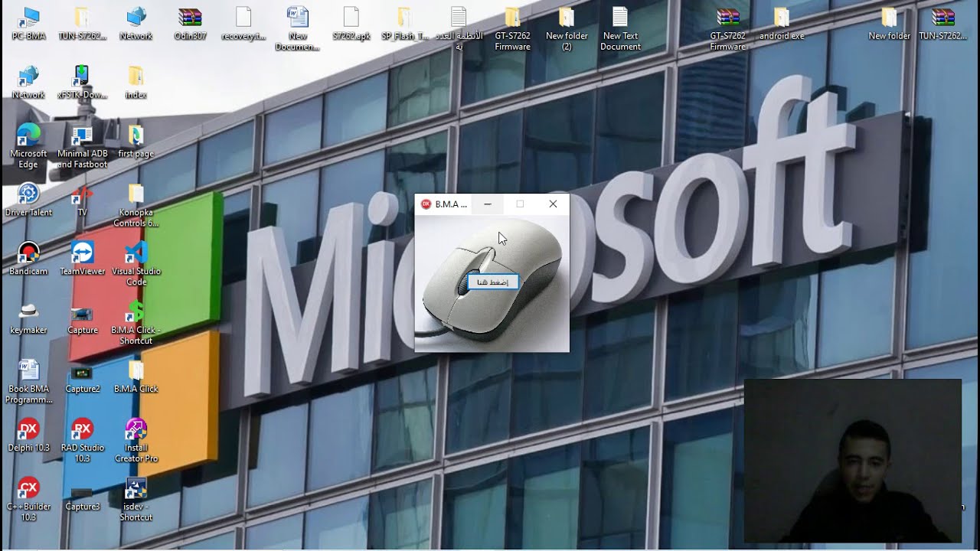This screenshot has height=551, width=980.
Task: Minimize the B.M.A window
Action: 488,204
